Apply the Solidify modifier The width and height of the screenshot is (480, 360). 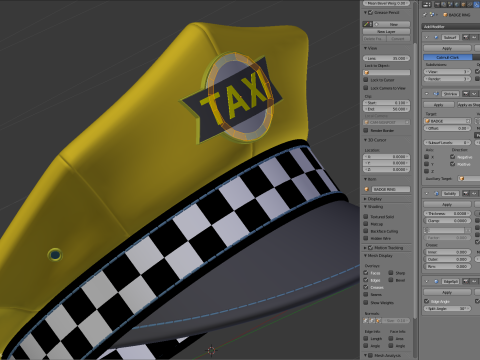(x=447, y=204)
